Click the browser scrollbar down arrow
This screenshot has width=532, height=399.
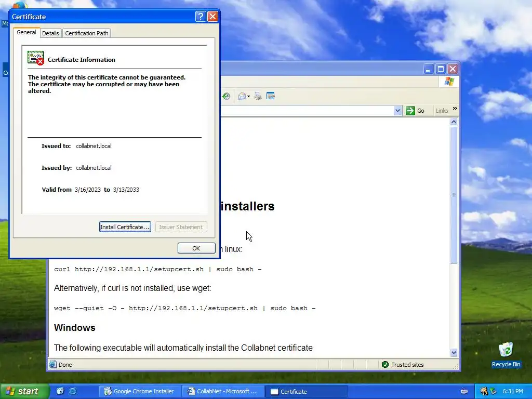(454, 353)
